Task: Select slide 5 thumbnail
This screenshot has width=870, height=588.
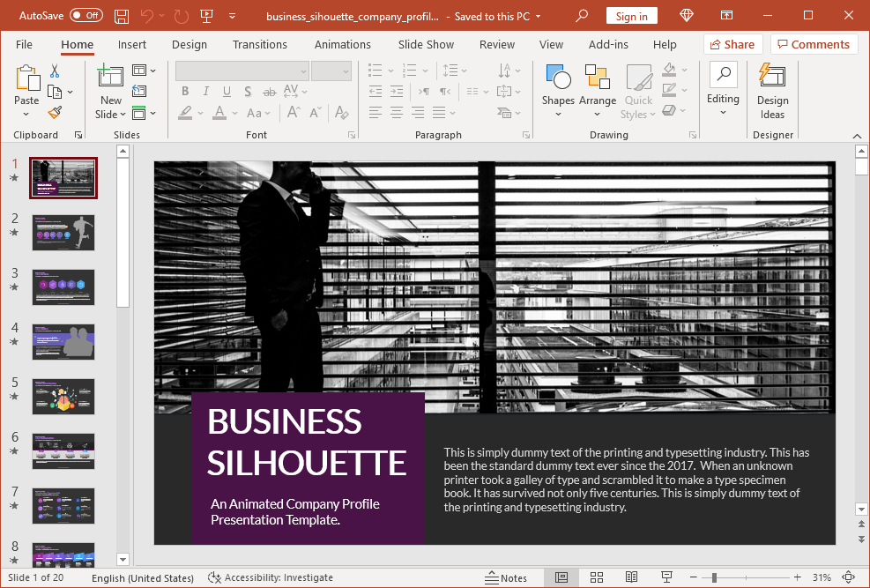Action: pyautogui.click(x=63, y=396)
